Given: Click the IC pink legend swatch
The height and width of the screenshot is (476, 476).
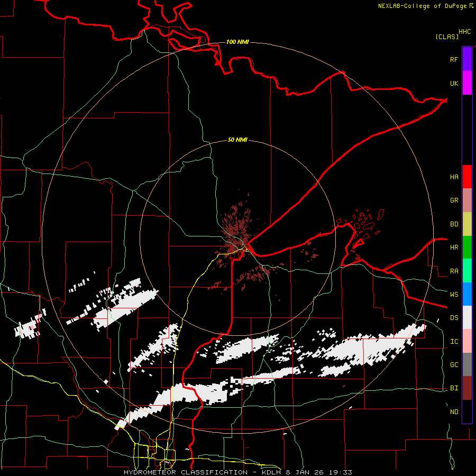Looking at the screenshot, I should point(467,341).
